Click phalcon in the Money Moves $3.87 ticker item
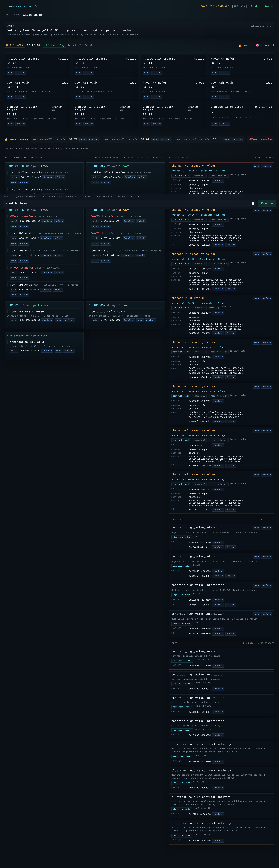 pyautogui.click(x=165, y=139)
